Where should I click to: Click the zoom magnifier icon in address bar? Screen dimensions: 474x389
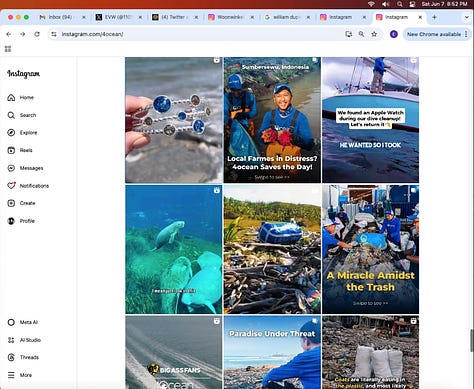click(361, 34)
